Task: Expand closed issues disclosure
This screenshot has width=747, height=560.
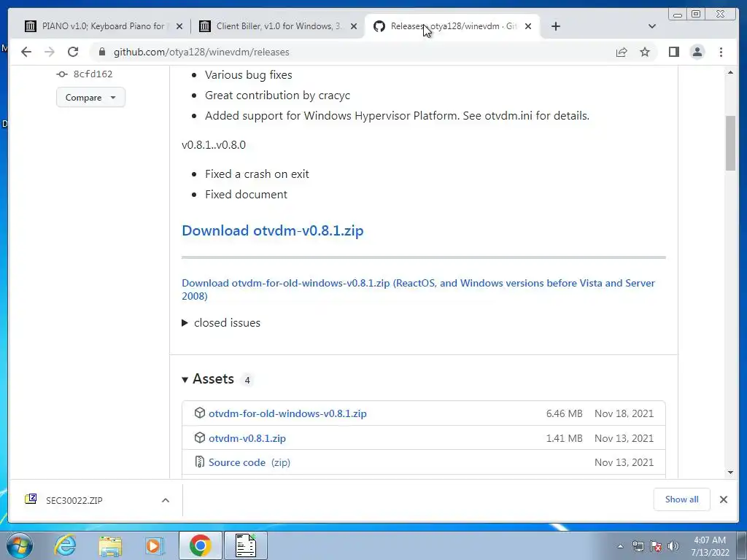Action: (x=221, y=323)
